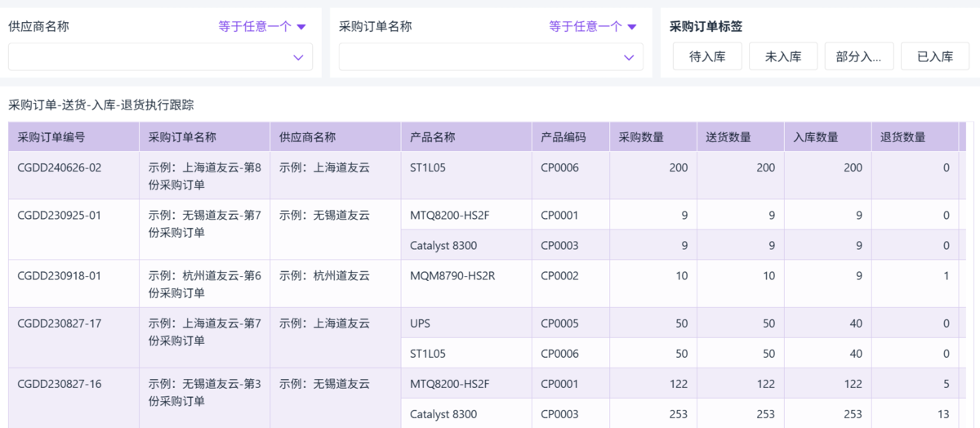Click the 采购订单编号 column header

tap(73, 137)
